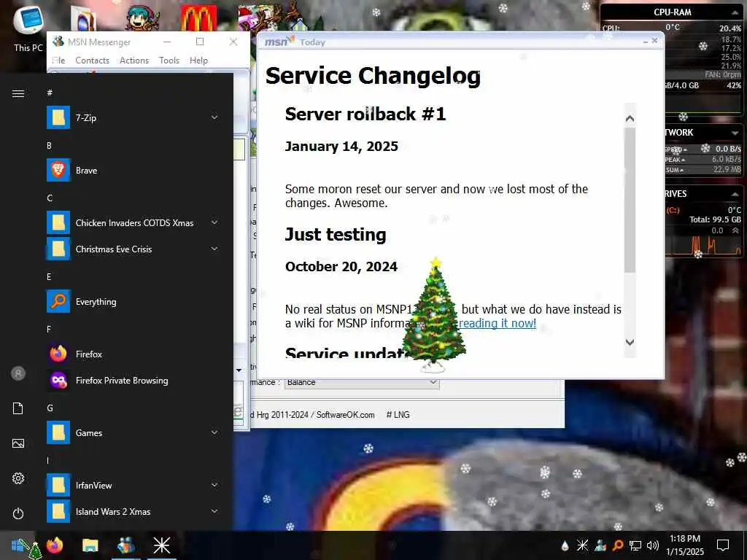747x560 pixels.
Task: Click the desktop Christmas tree decoration
Action: click(433, 315)
